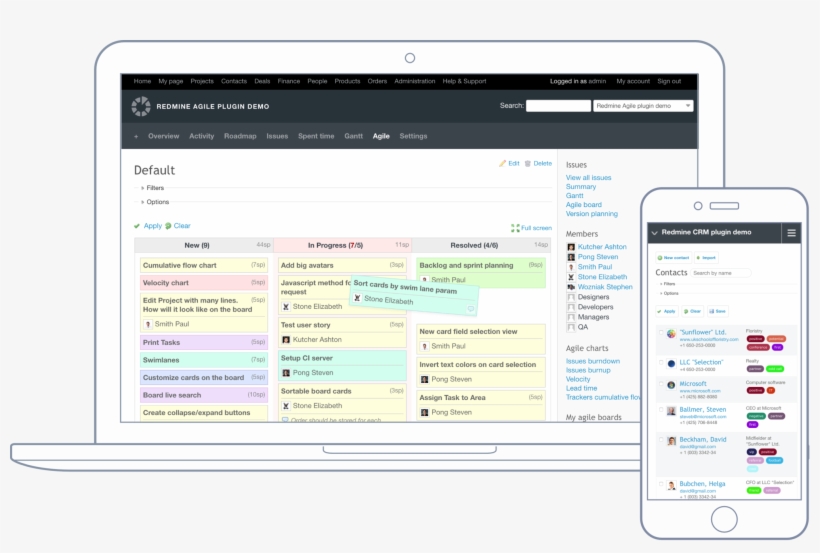Click the Kutcher Ashton member avatar
The height and width of the screenshot is (553, 820).
[x=571, y=246]
